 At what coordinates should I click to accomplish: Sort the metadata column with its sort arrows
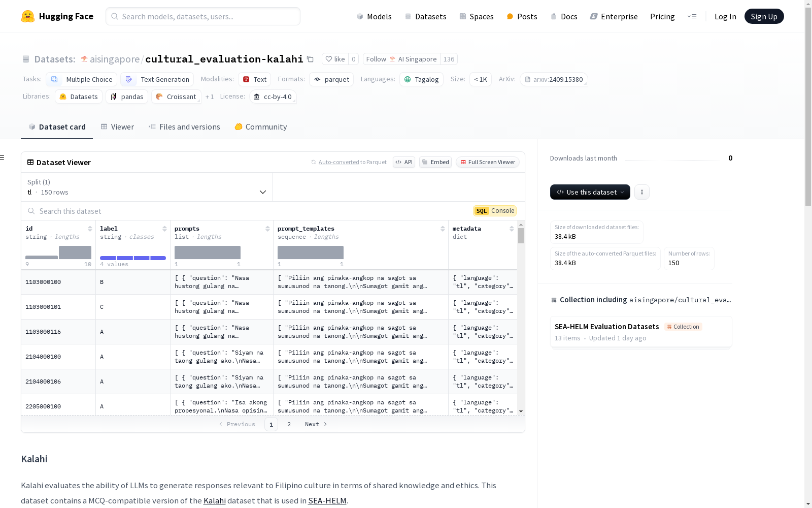click(512, 229)
